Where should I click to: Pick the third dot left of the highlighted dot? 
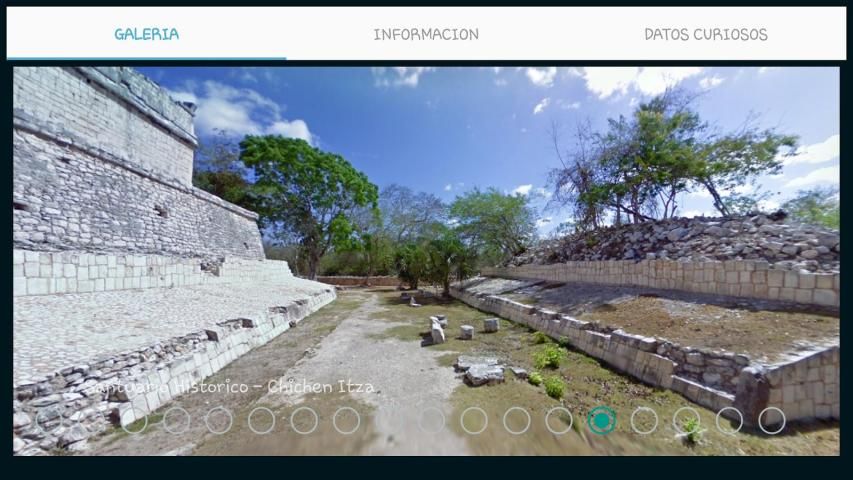tap(474, 420)
